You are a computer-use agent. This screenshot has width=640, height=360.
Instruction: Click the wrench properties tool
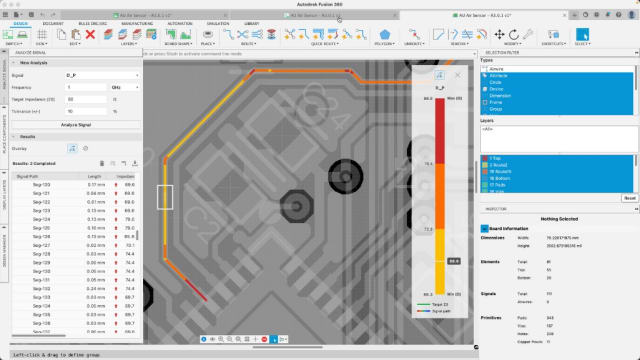point(528,35)
